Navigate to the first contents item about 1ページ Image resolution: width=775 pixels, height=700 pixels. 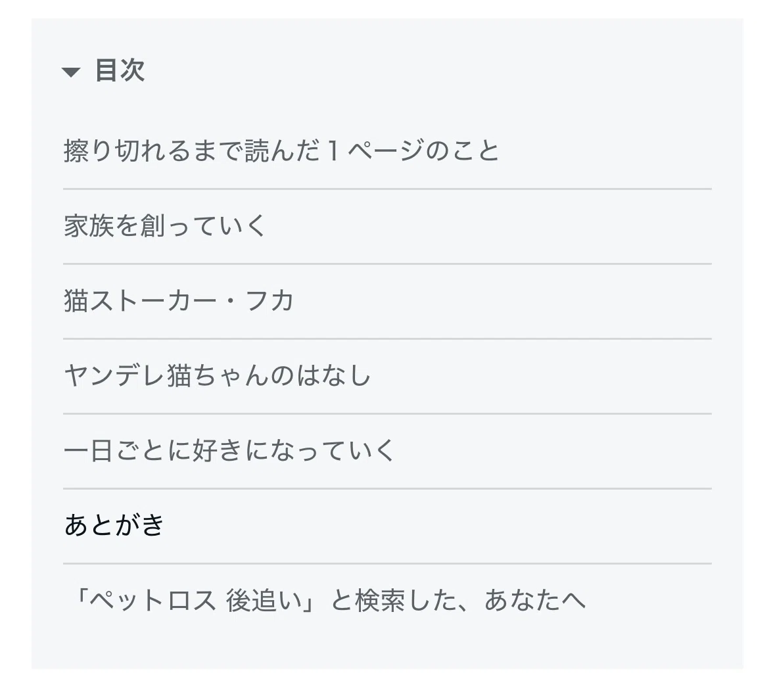(281, 151)
